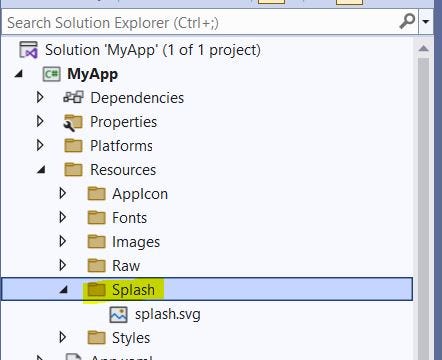This screenshot has width=442, height=360.
Task: Click the AppIcon folder icon
Action: 97,194
